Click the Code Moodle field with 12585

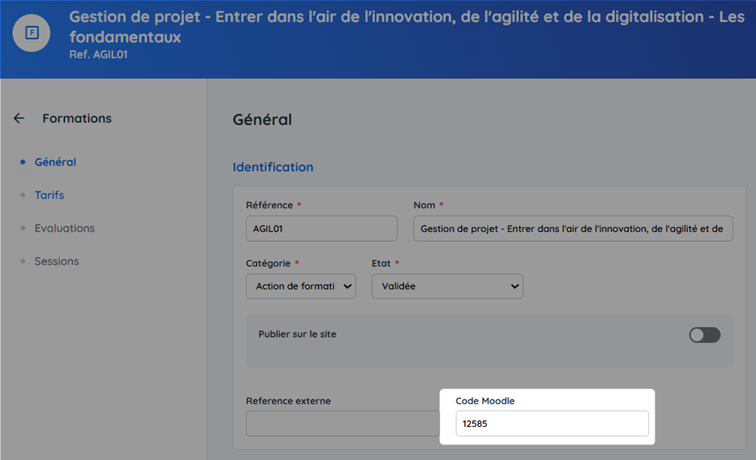click(552, 424)
